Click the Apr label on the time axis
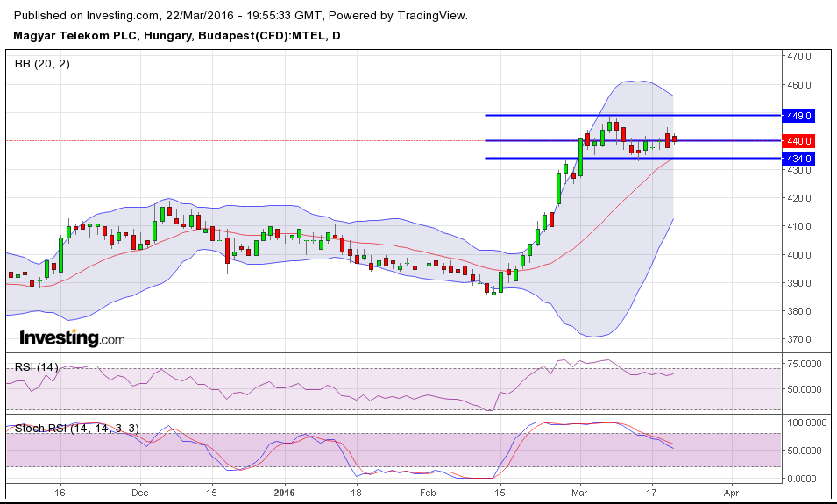The width and height of the screenshot is (837, 504). coord(730,494)
